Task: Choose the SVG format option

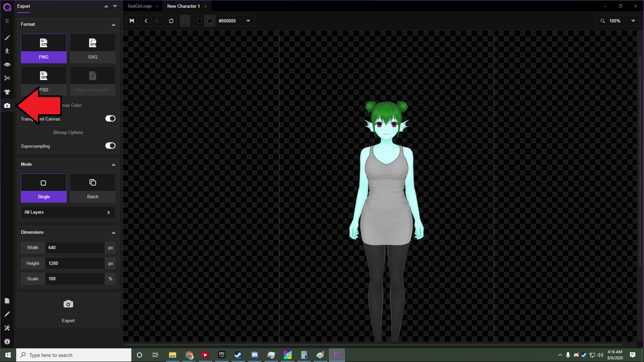Action: coord(93,48)
